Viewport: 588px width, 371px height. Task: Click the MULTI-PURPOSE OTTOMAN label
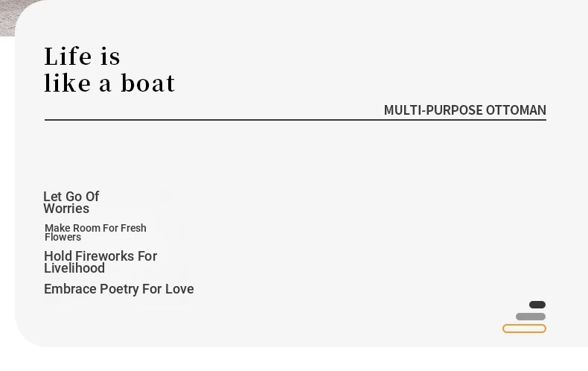click(465, 110)
